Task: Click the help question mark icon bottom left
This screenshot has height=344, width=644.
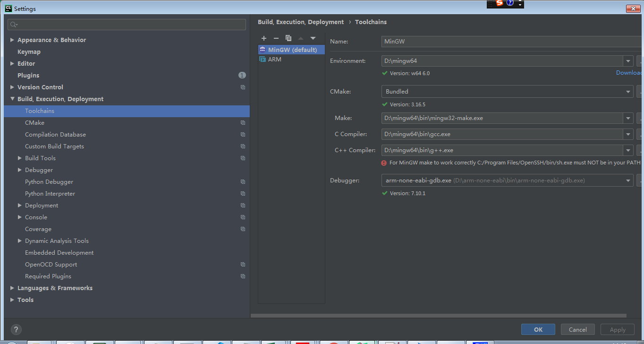Action: click(x=16, y=329)
